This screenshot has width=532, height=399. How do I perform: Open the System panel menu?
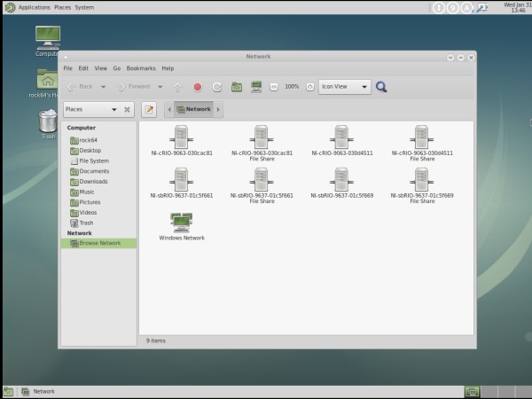(84, 7)
